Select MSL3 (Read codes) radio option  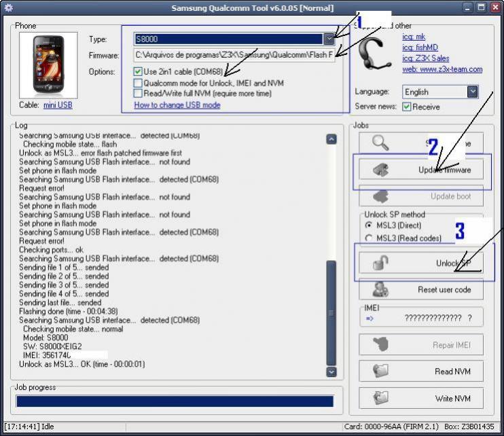[x=369, y=238]
